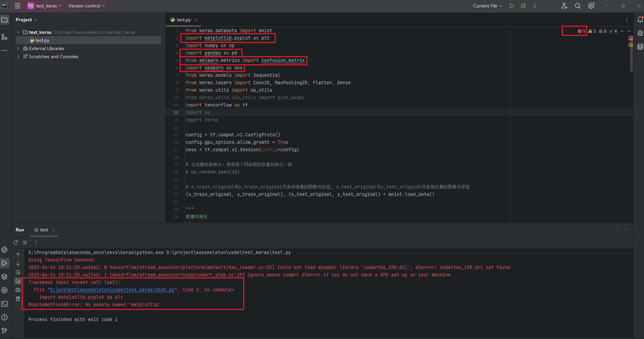The height and width of the screenshot is (339, 644).
Task: Open the Terminal tool window
Action: (4, 304)
